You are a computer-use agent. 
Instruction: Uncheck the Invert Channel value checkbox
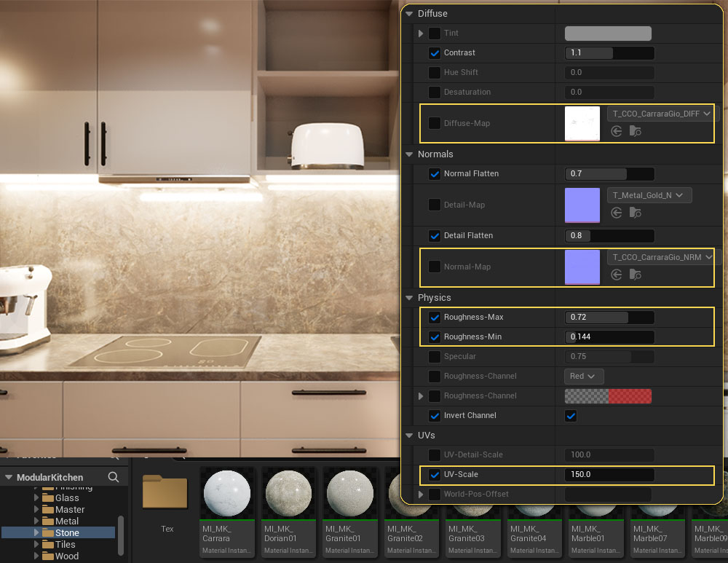[571, 416]
